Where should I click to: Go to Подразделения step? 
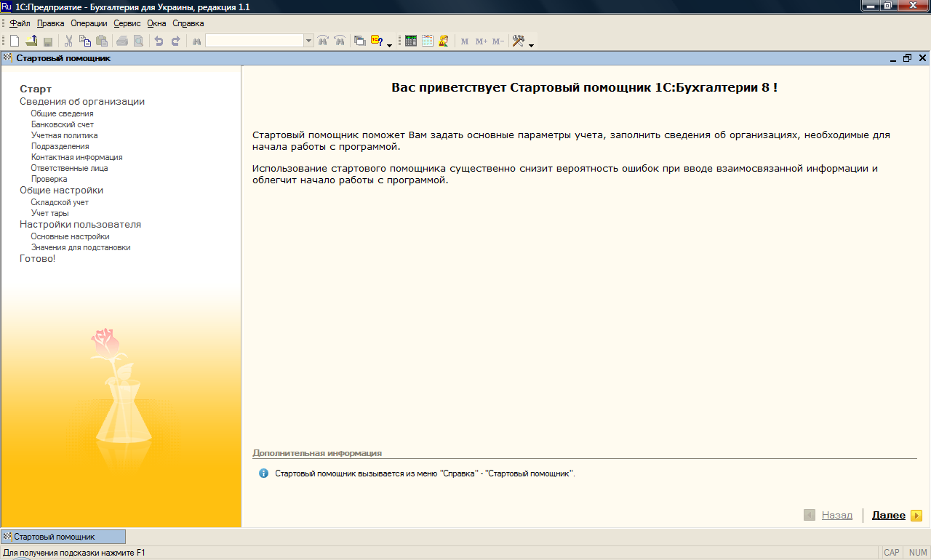click(x=60, y=146)
